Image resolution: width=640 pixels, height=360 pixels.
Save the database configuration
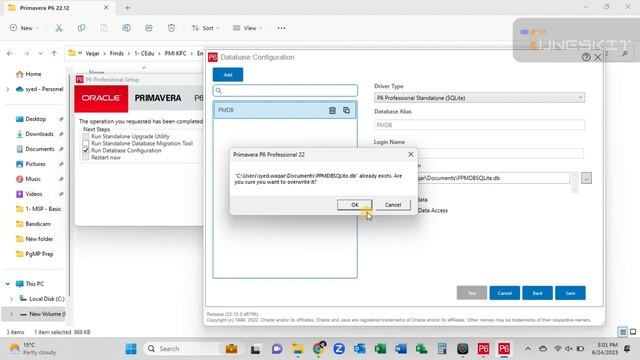point(570,293)
